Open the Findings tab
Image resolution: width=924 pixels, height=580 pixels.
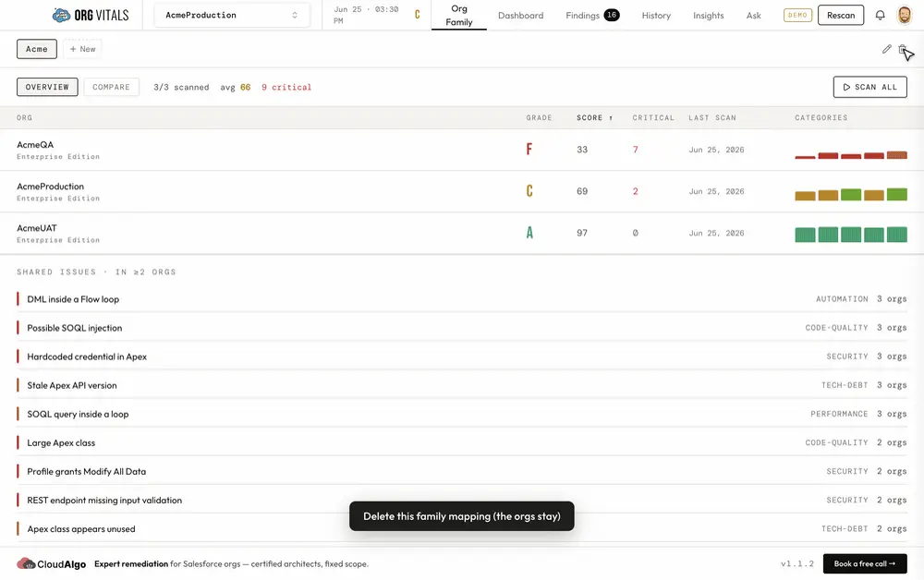[x=592, y=16]
